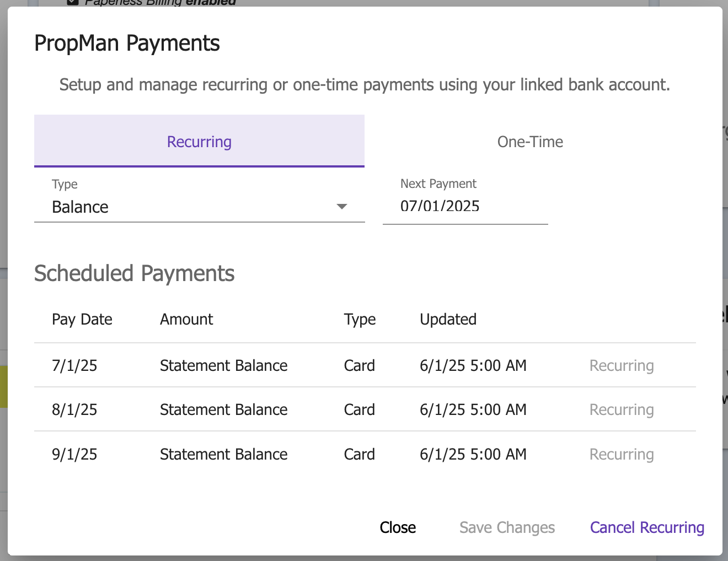Click the Scheduled Payments heading
This screenshot has width=728, height=561.
tap(134, 273)
